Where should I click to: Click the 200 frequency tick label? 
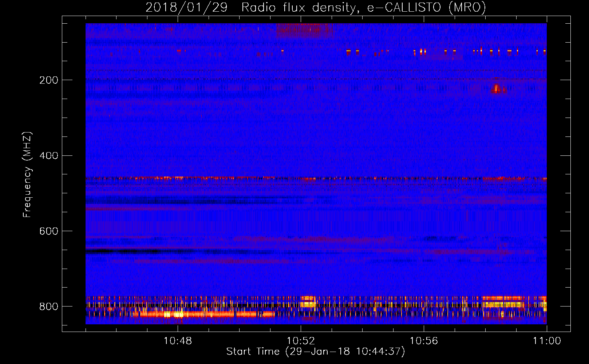(49, 80)
